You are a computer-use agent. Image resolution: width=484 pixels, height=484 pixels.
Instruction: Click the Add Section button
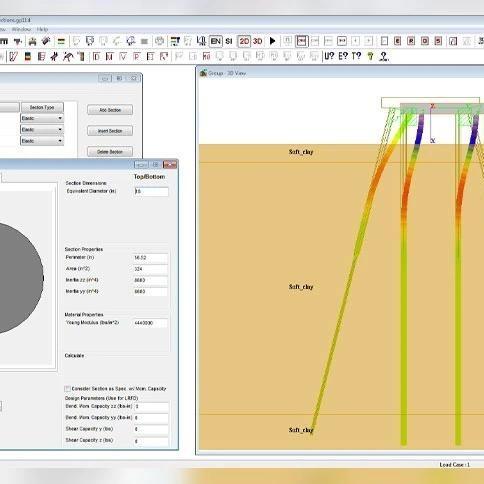coord(110,110)
